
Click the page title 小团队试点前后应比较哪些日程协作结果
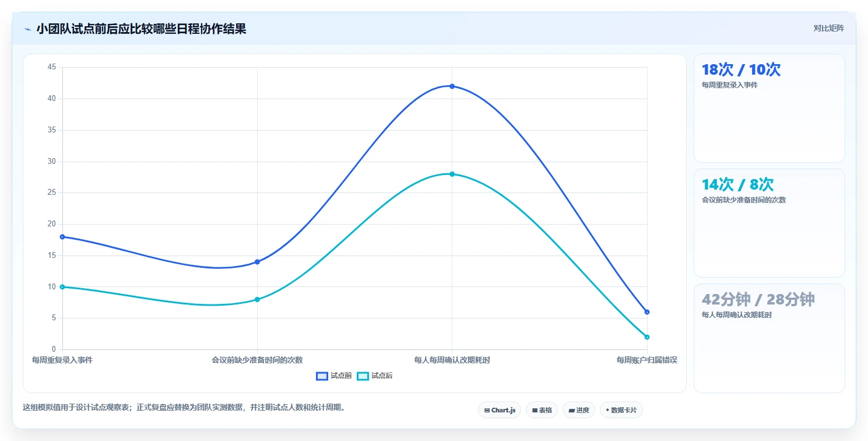[x=141, y=29]
